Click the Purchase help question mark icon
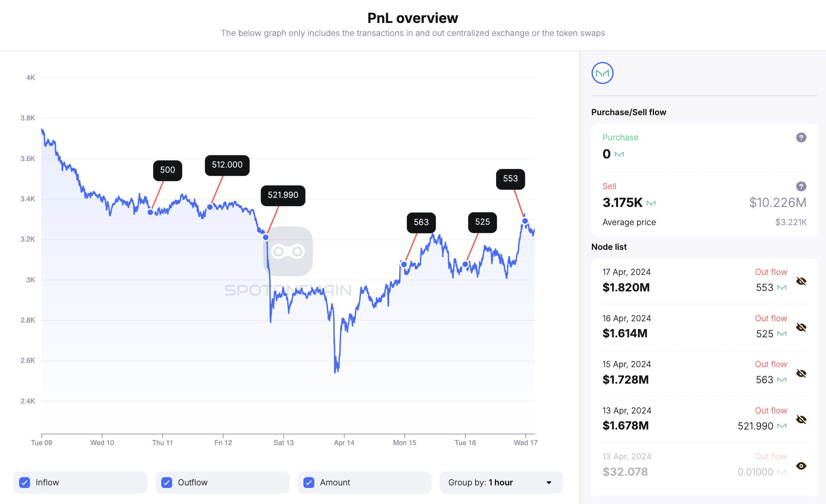Image resolution: width=826 pixels, height=504 pixels. [801, 138]
